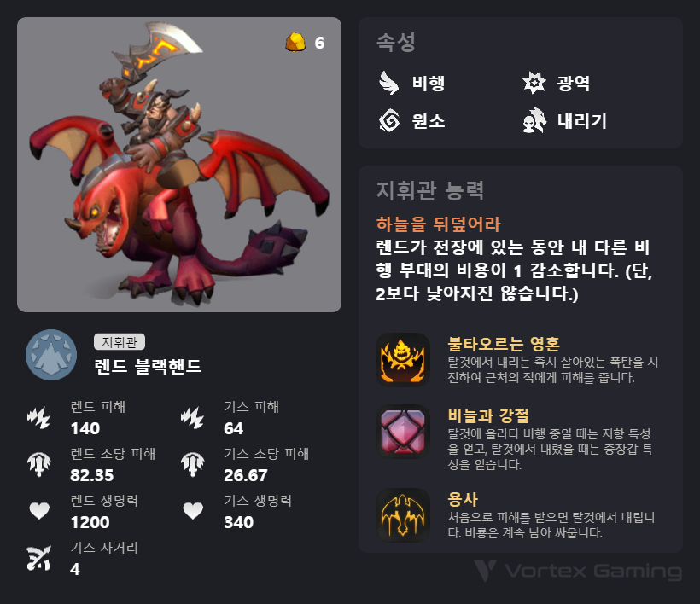Click the gold cost icon
The image size is (700, 604).
[x=295, y=43]
